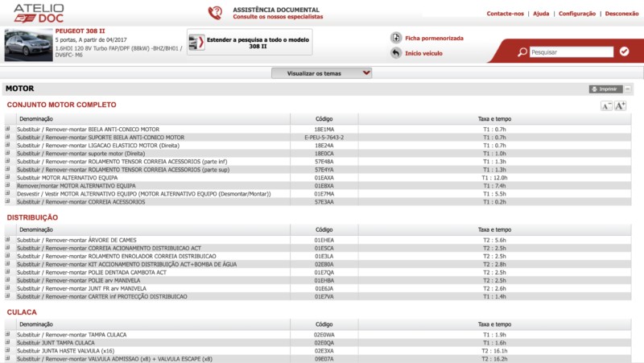644x363 pixels.
Task: Click code 01EHEA in Distribuição table
Action: pos(324,240)
